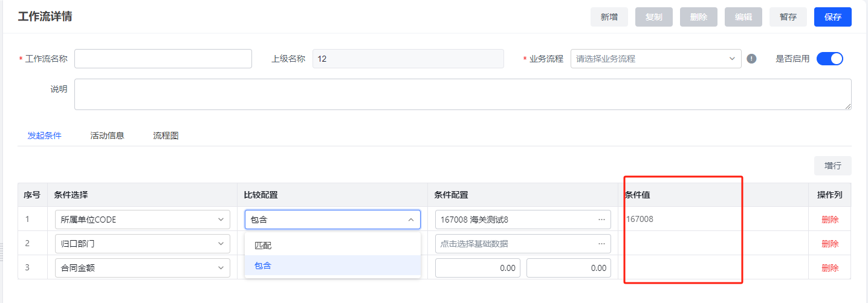Toggle the 是否启用 switch

(x=829, y=59)
